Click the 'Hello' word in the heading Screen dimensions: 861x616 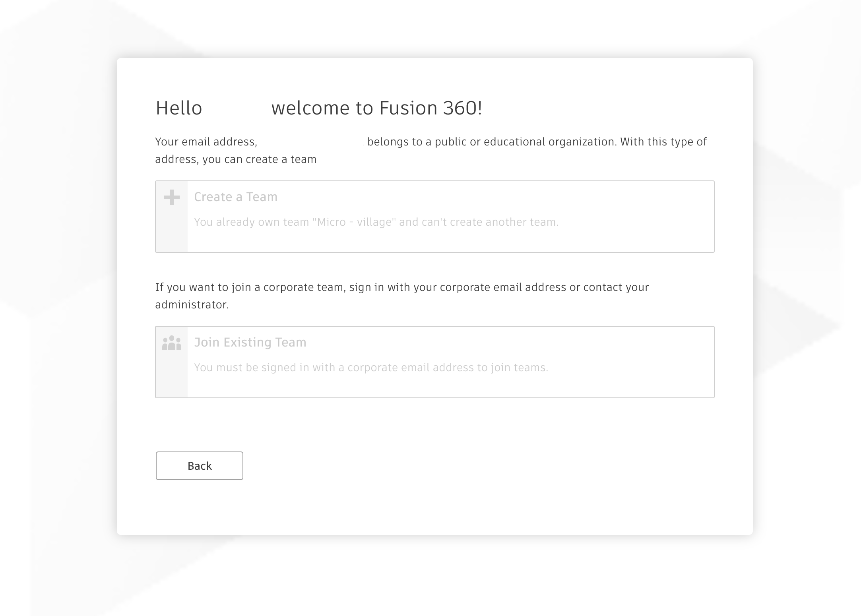coord(179,108)
